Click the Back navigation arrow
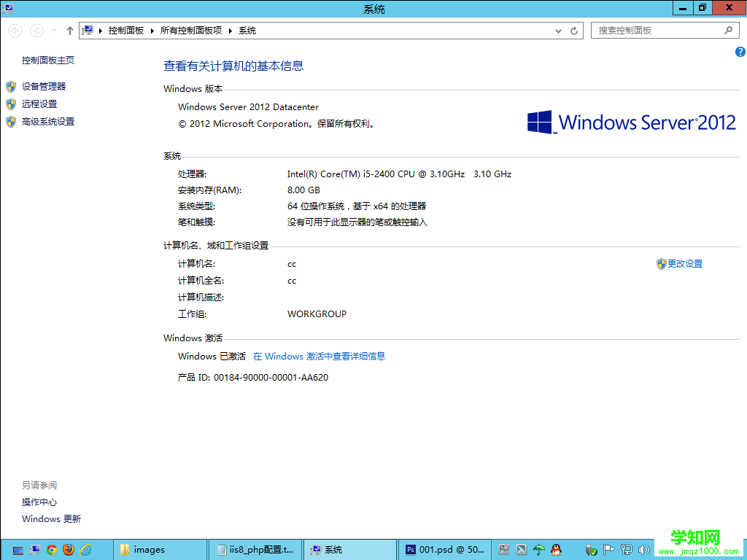The width and height of the screenshot is (747, 560). (15, 31)
